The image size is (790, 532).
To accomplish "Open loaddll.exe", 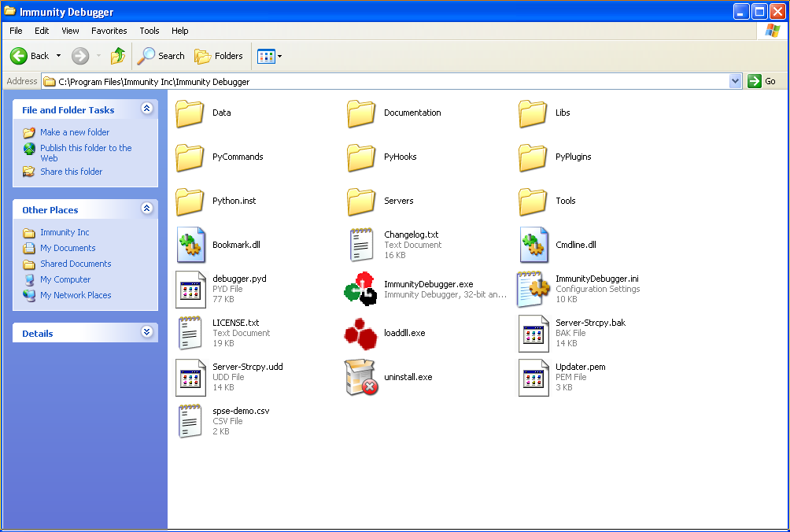I will 361,332.
